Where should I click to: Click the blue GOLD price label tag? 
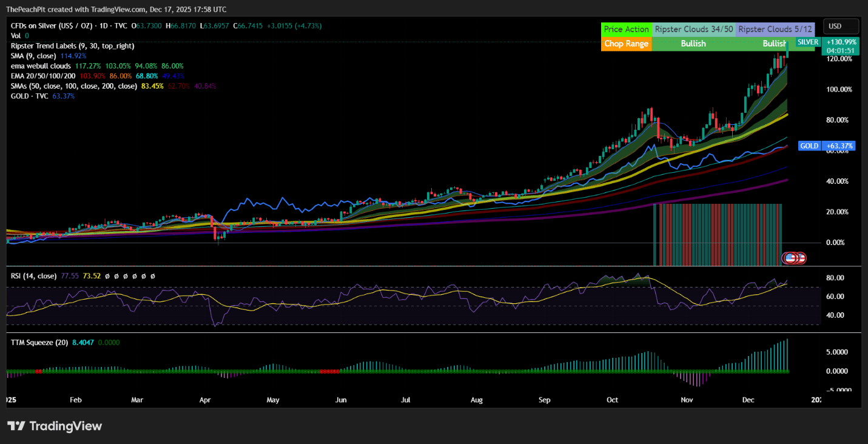[809, 146]
